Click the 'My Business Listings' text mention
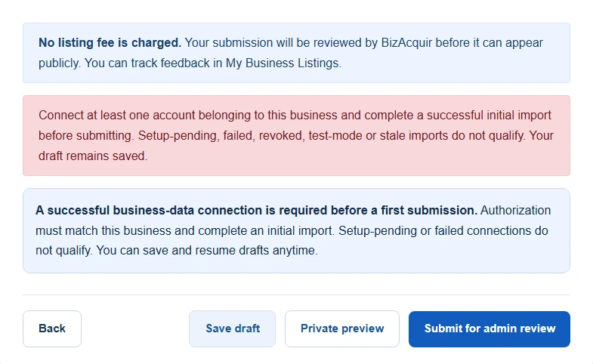The image size is (593, 364). pyautogui.click(x=282, y=63)
